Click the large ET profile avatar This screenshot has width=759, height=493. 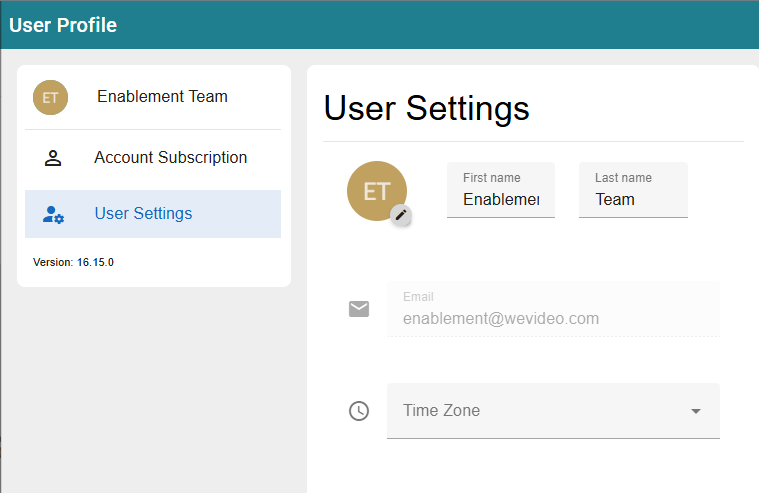point(377,191)
